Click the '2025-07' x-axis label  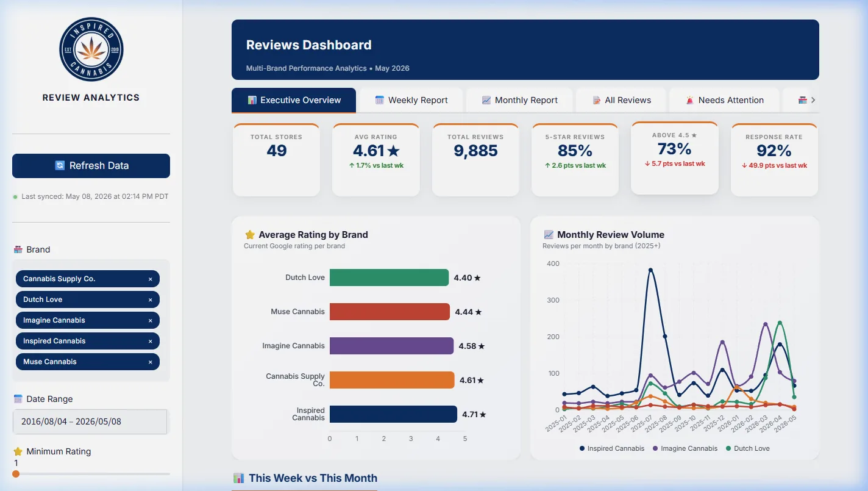coord(643,423)
